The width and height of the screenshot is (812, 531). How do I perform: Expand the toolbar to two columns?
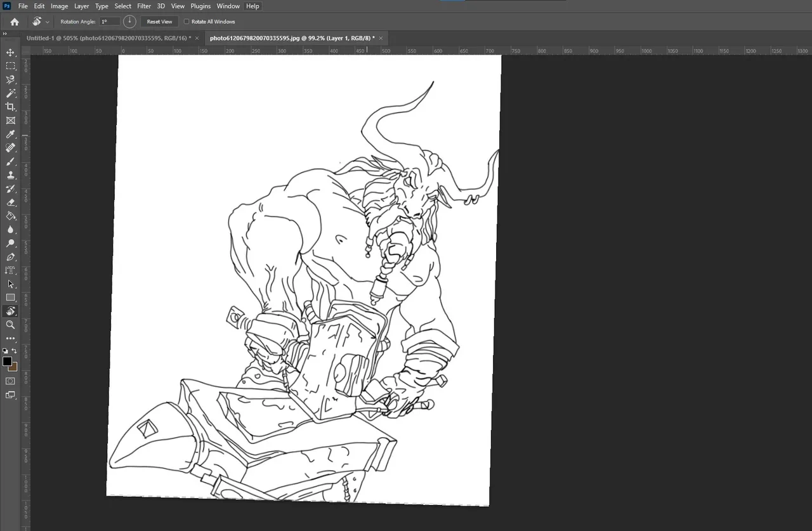tap(6, 35)
